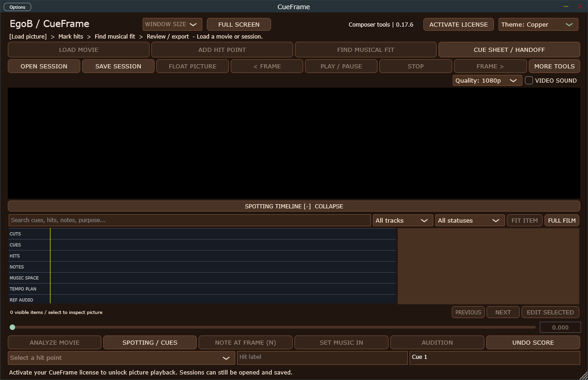Open More Tools
The image size is (588, 380).
pos(555,66)
